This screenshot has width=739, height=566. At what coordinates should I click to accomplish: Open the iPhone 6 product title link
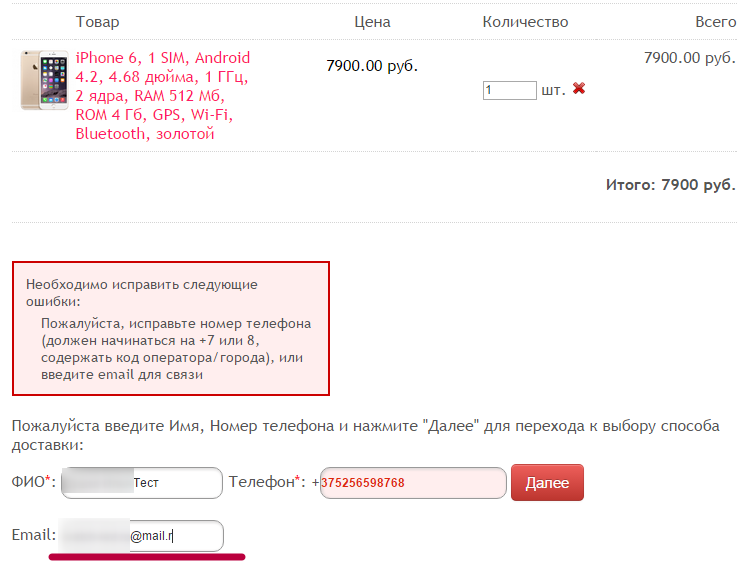pyautogui.click(x=162, y=96)
